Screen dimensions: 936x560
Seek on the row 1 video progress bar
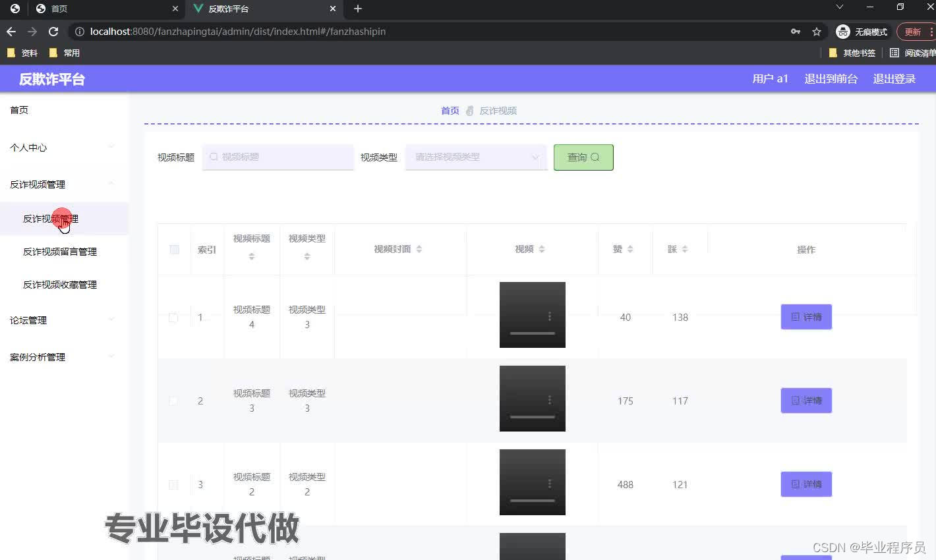coord(533,333)
